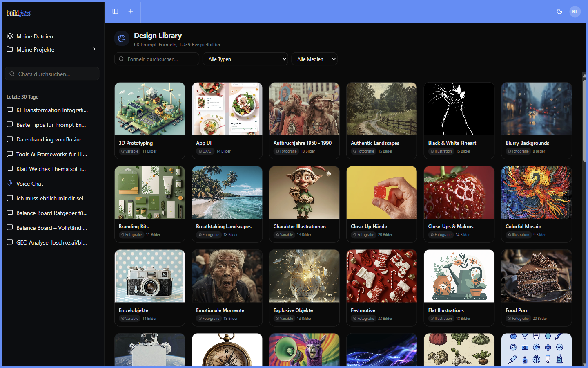Open the Branding Kits thumbnail

pos(150,193)
